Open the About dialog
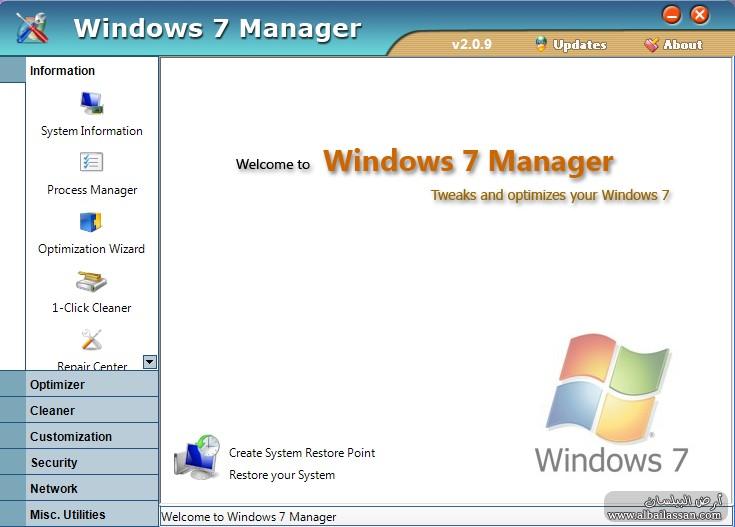This screenshot has width=735, height=527. click(674, 45)
